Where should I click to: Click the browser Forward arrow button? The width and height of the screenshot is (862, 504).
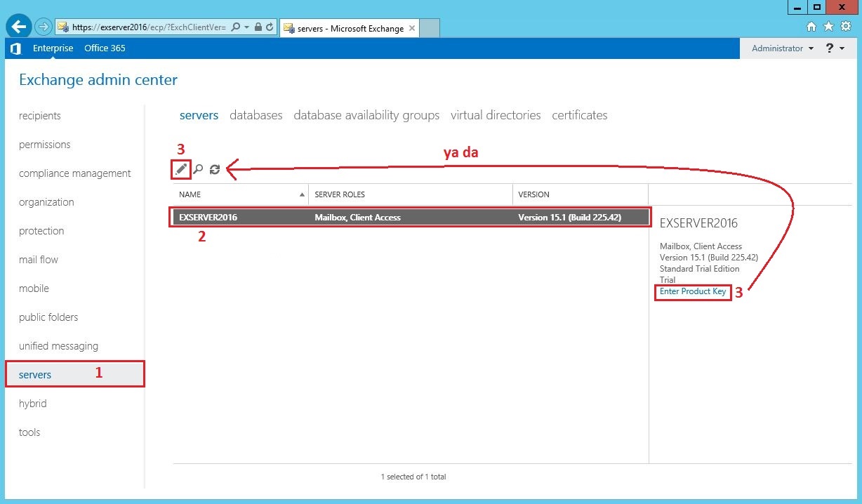point(44,27)
